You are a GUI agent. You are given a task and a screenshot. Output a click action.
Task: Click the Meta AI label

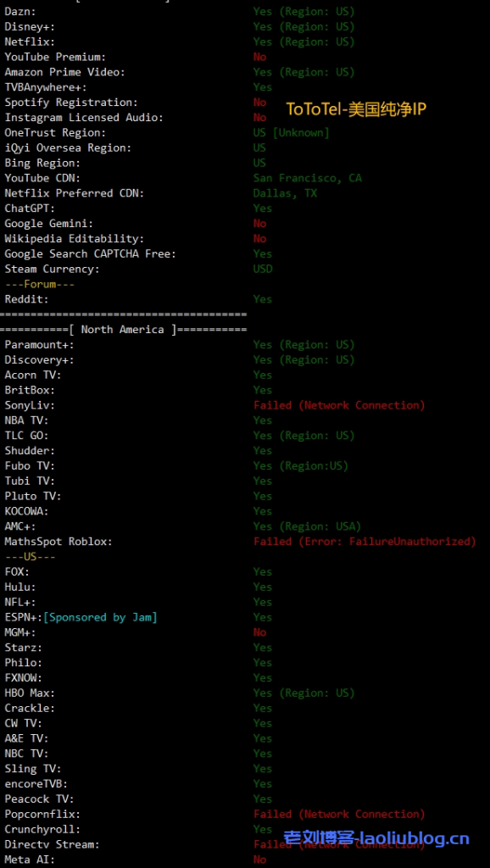click(30, 860)
